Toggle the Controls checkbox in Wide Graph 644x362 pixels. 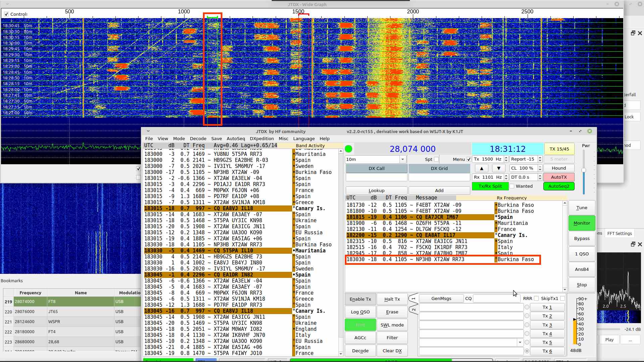click(x=6, y=14)
